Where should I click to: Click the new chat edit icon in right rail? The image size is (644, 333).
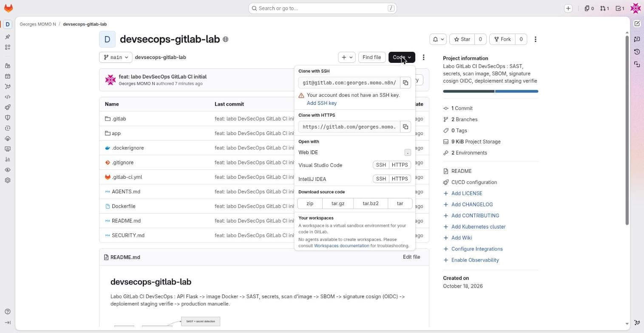637,24
